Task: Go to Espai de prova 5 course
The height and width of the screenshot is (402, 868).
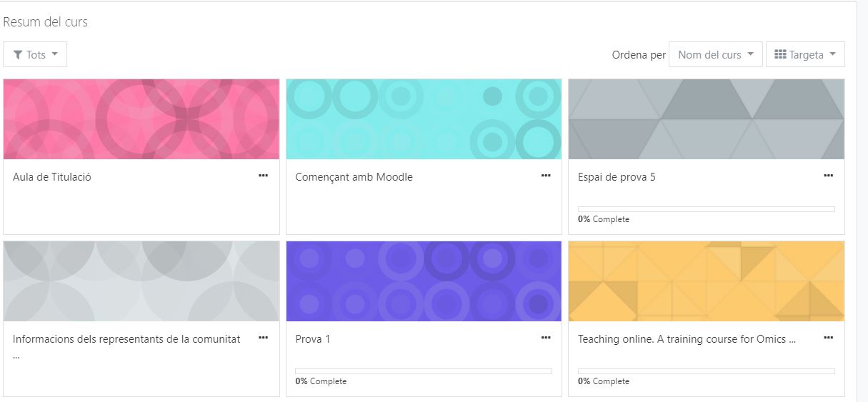Action: coord(616,177)
